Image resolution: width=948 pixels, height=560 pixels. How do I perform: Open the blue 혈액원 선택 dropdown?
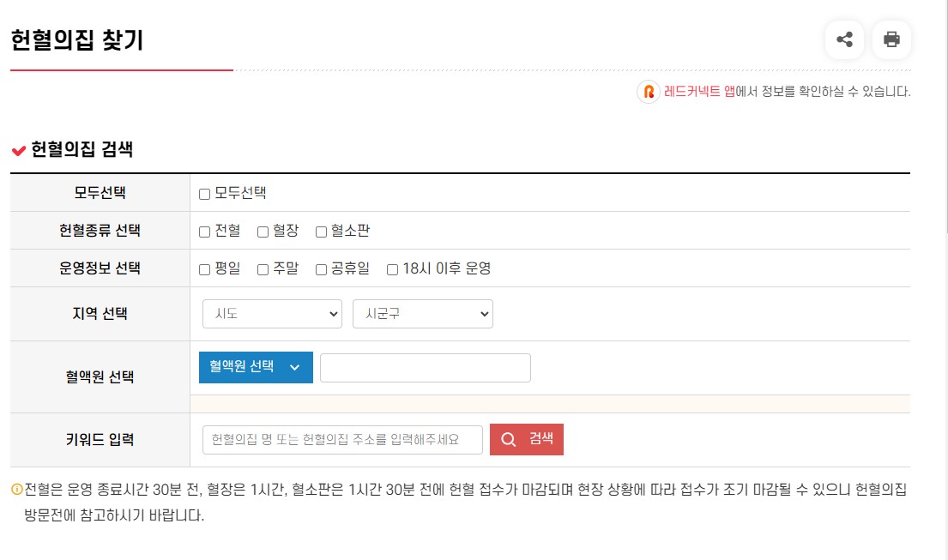click(x=255, y=367)
